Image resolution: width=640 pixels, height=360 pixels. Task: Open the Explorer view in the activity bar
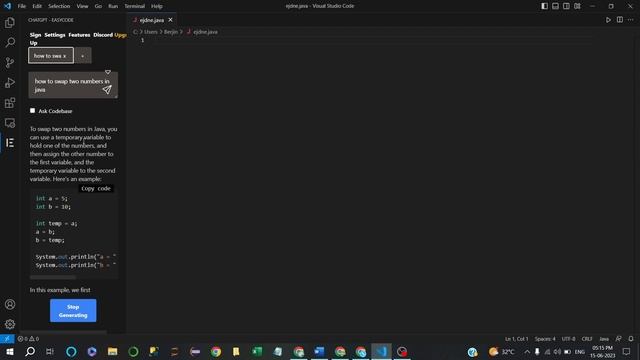pos(10,22)
